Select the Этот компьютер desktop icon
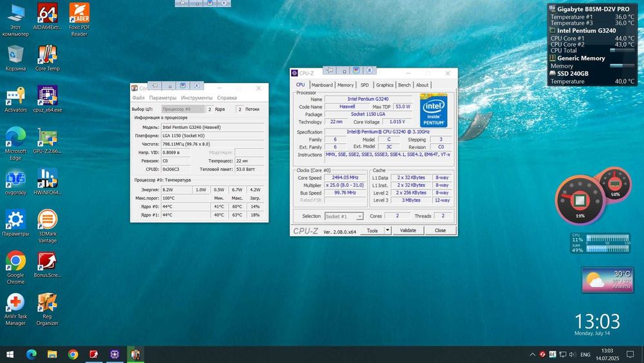Screen dimensions: 644x363 coord(15,20)
